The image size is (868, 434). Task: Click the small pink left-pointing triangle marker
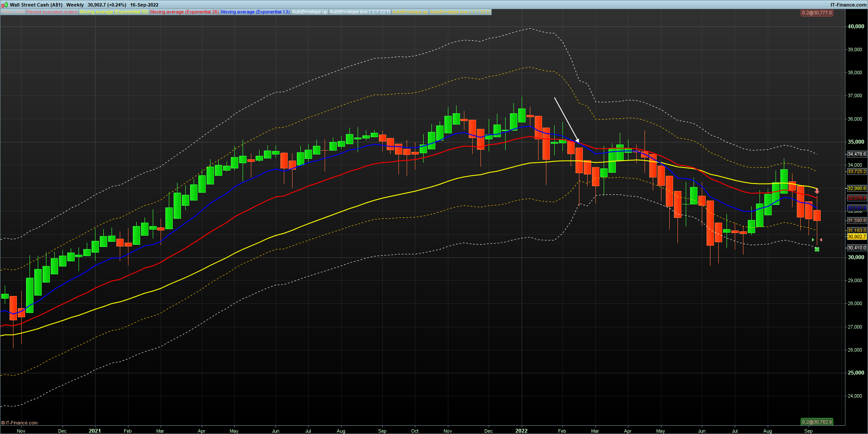[821, 240]
